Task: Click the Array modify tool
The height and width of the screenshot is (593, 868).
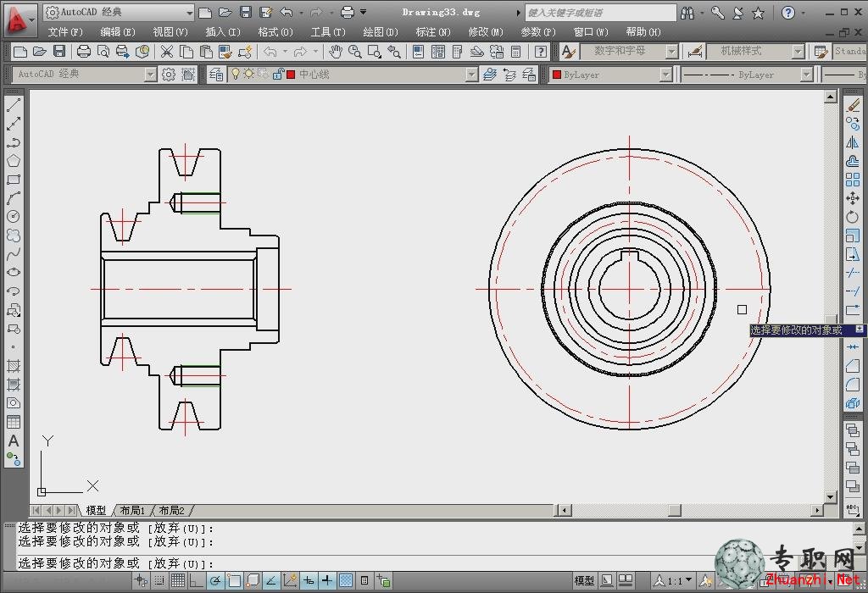Action: click(853, 180)
